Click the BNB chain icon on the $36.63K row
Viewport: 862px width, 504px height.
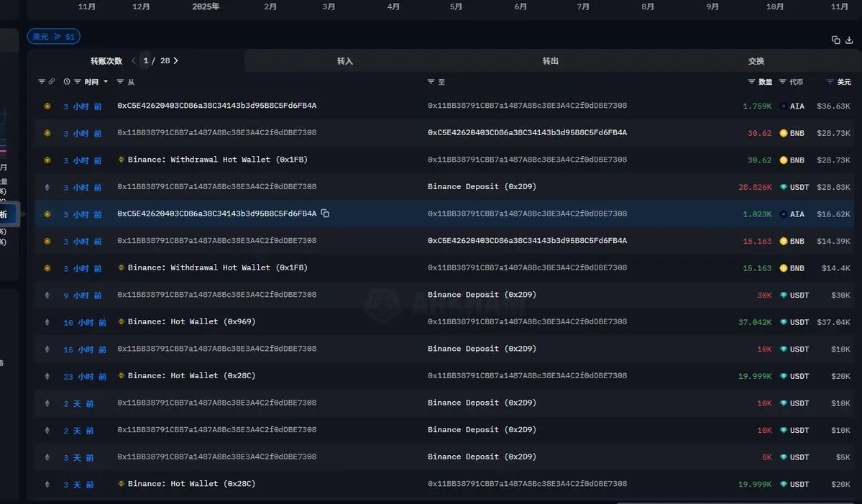click(x=47, y=106)
